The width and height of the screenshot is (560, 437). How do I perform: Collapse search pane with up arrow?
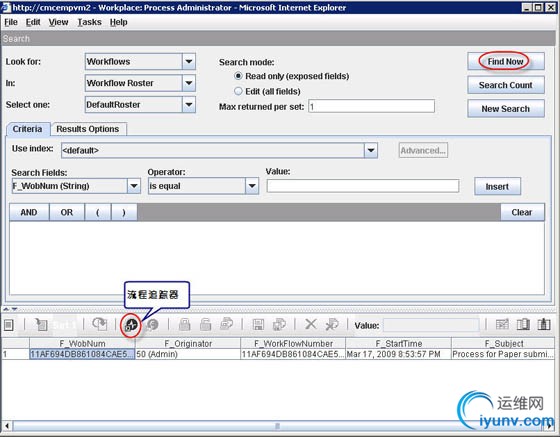(x=6, y=309)
